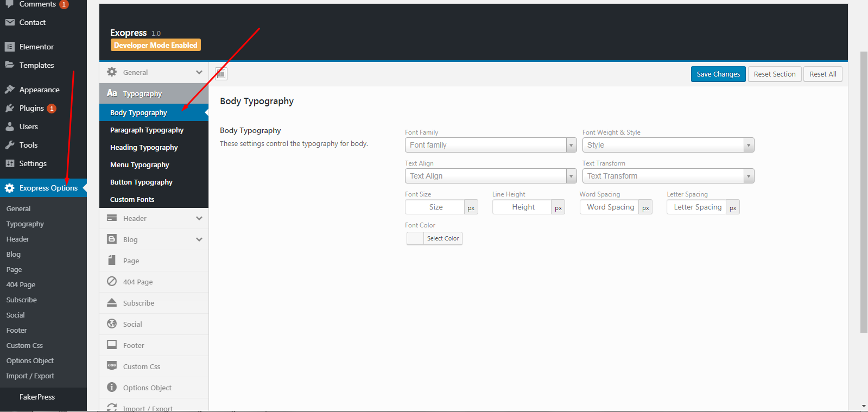
Task: Expand the Header section chevron
Action: coord(199,218)
